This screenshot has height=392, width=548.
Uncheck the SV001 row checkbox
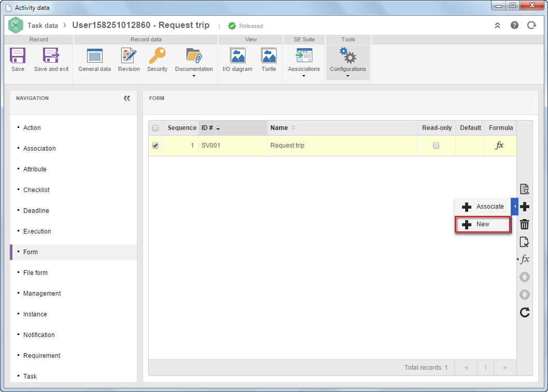coord(155,146)
